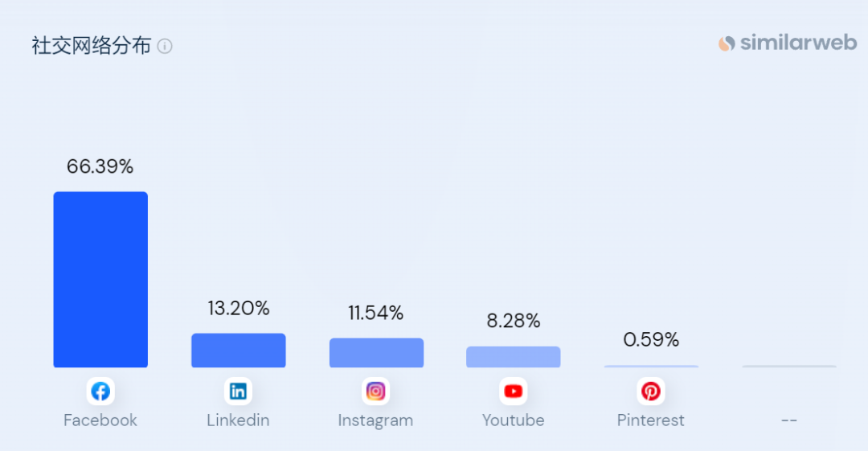This screenshot has height=451, width=868.
Task: Click the Linkedin text label
Action: click(238, 420)
